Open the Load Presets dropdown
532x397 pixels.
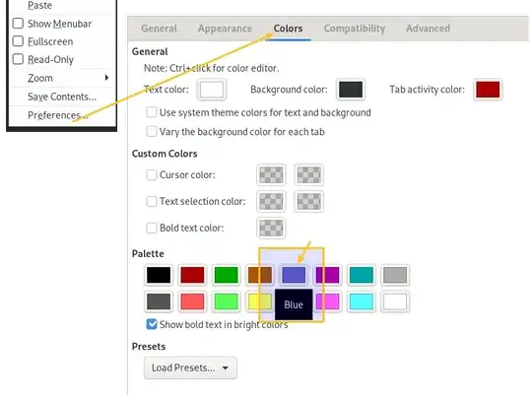[x=190, y=367]
